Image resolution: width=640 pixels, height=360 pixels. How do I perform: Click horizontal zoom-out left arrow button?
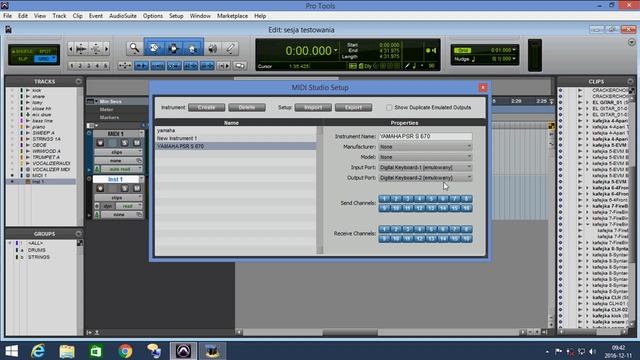click(71, 49)
